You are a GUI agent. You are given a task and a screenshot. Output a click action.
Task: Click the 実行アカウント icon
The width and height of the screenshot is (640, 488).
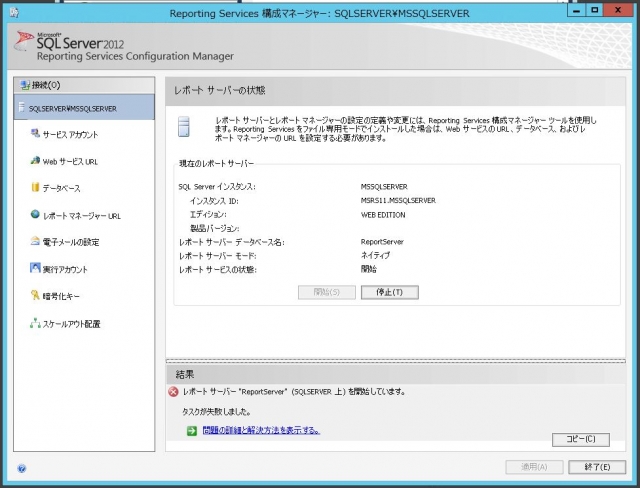(x=36, y=268)
